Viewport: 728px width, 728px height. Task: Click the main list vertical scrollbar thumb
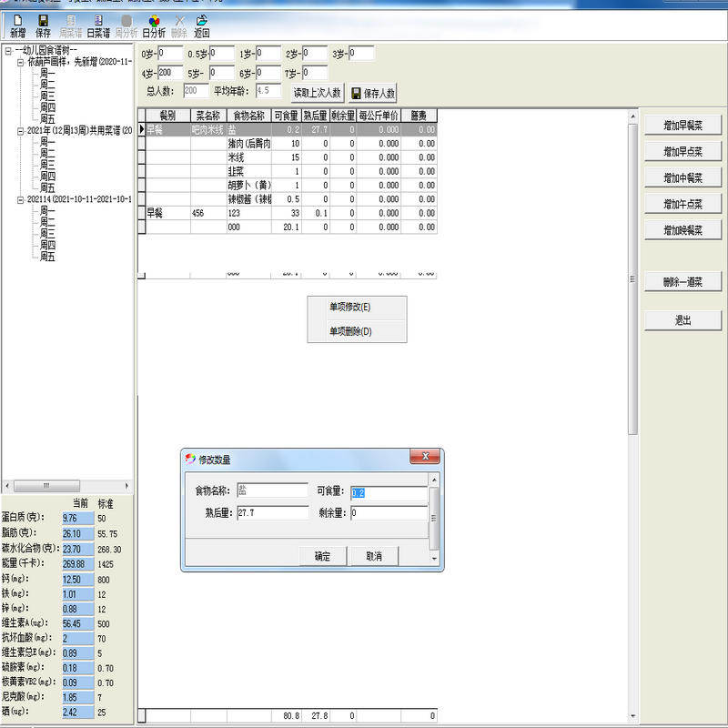[x=632, y=279]
